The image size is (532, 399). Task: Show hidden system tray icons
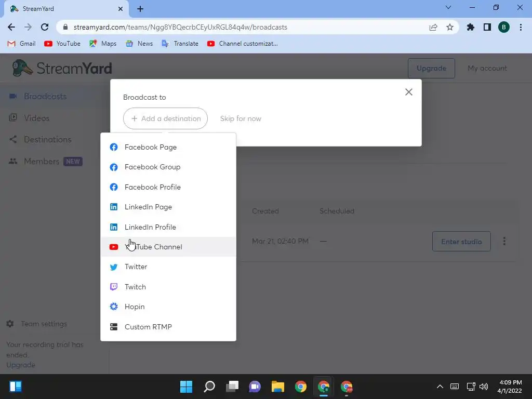point(440,387)
